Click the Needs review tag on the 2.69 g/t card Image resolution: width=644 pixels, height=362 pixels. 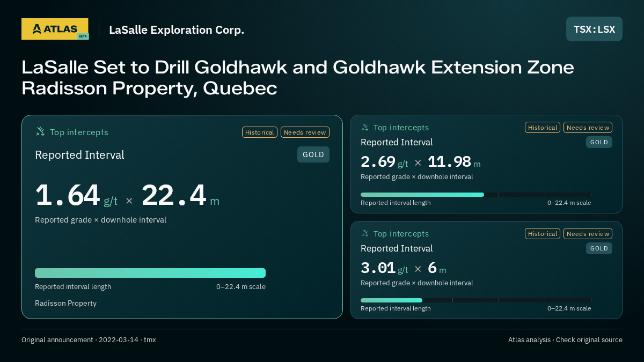click(588, 128)
